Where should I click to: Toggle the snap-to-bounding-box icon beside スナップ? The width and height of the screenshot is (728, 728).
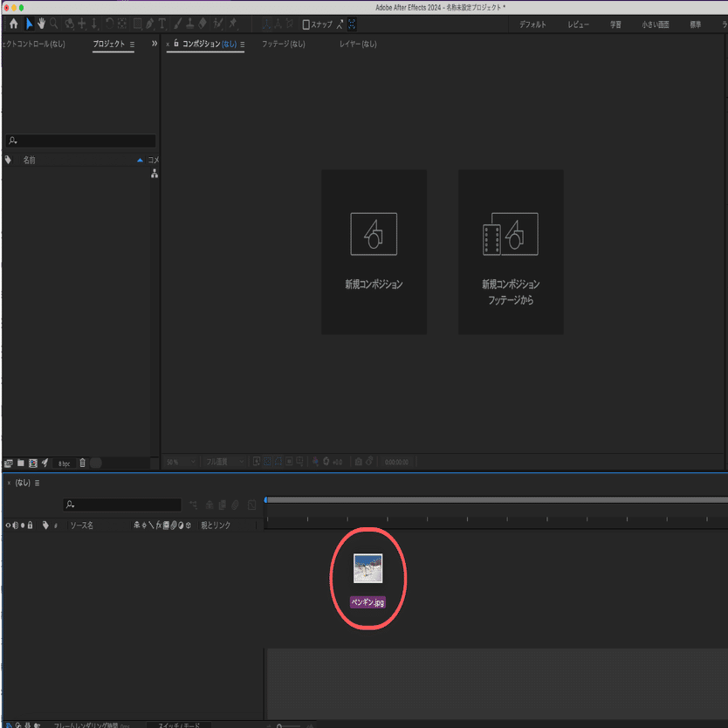[352, 24]
